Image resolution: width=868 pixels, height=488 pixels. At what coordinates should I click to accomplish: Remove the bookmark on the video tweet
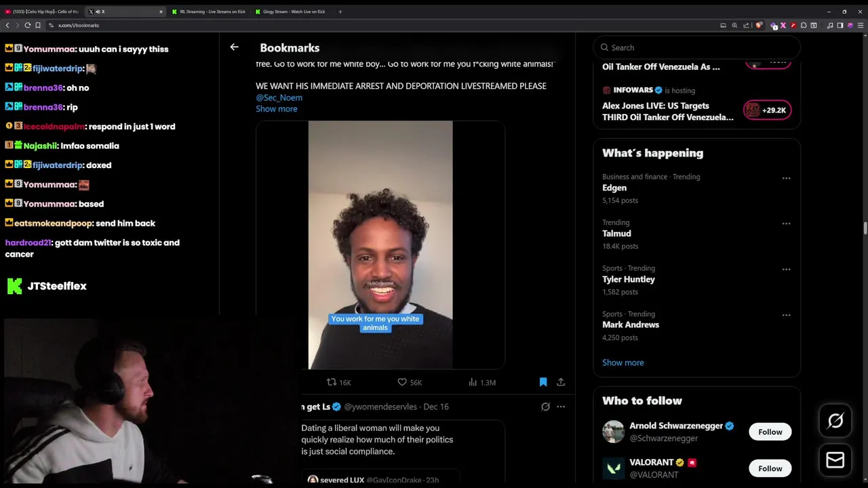(543, 382)
